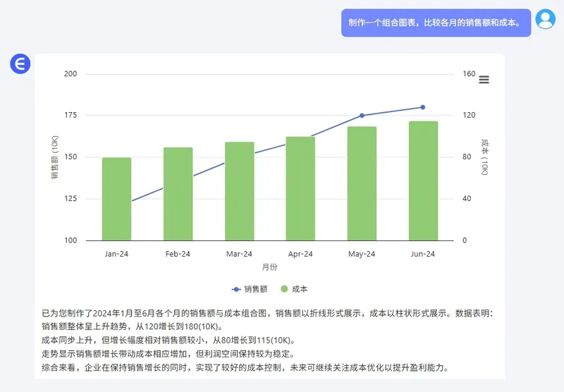The width and height of the screenshot is (564, 392).
Task: Click the 月份 x-axis title
Action: point(269,268)
